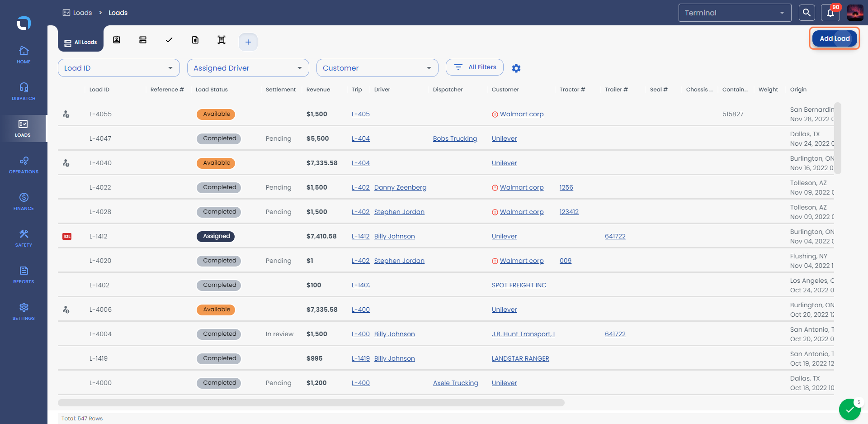
Task: Go to Home in the sidebar
Action: (24, 55)
